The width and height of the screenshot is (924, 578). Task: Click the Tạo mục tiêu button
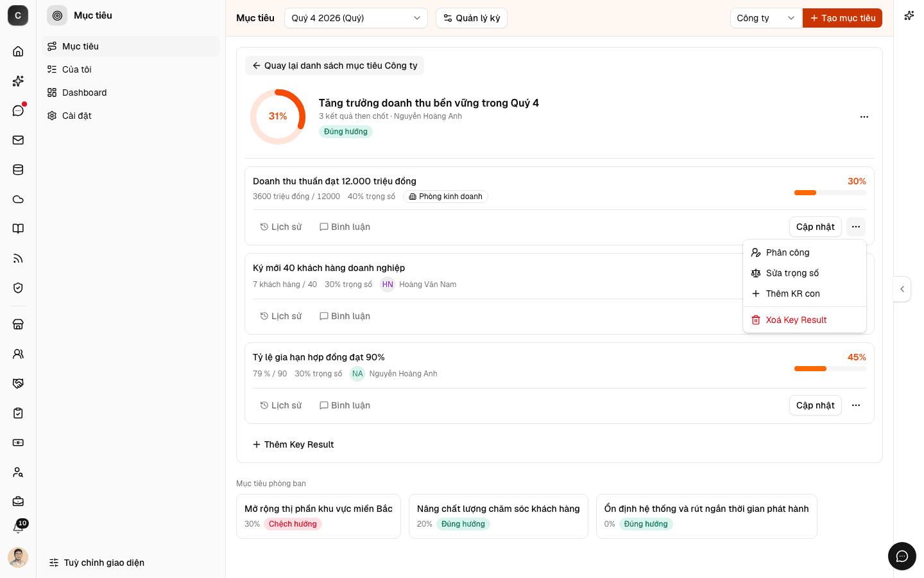[843, 18]
